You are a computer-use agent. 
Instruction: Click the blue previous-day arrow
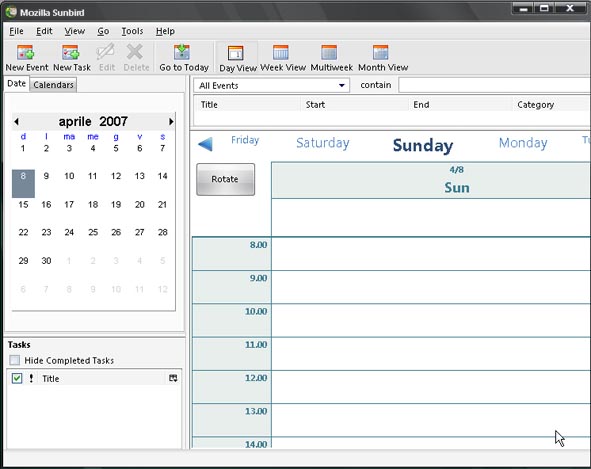tap(206, 144)
